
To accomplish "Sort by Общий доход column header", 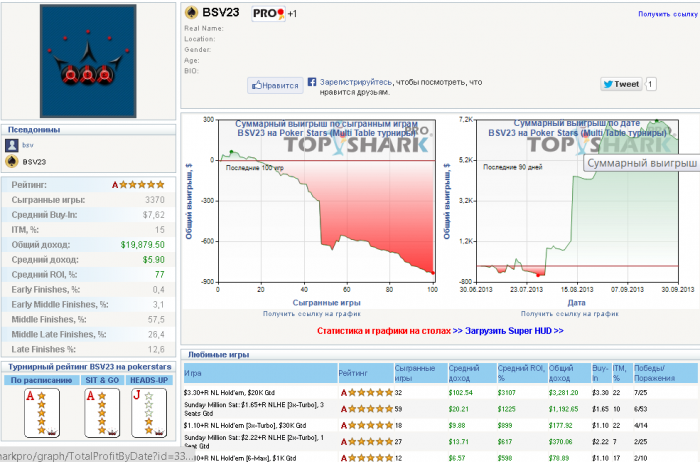I will point(569,373).
